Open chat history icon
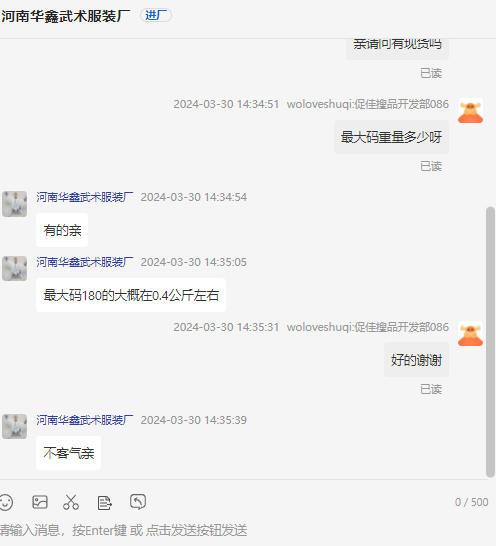Image resolution: width=496 pixels, height=546 pixels. pyautogui.click(x=138, y=502)
